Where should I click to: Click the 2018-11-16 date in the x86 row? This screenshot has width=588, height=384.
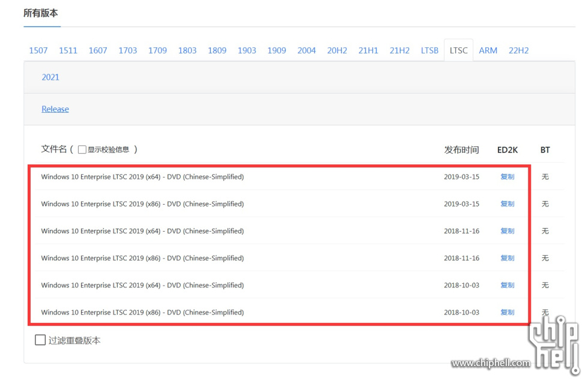click(462, 258)
